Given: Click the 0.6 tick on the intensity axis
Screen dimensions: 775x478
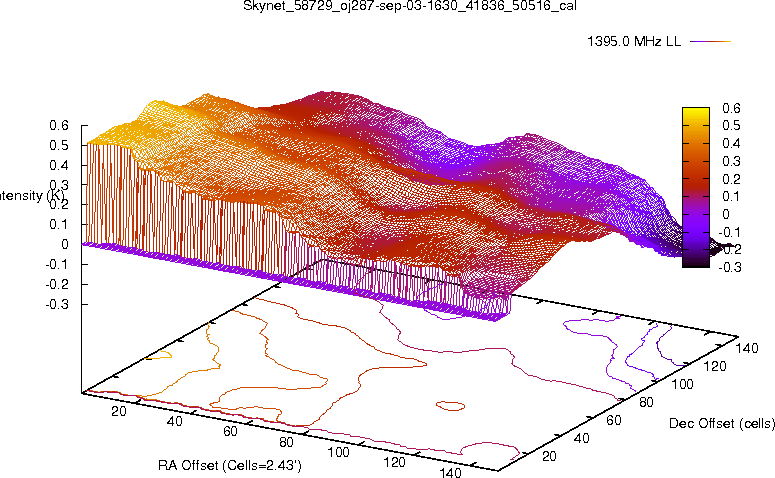Looking at the screenshot, I should 59,126.
